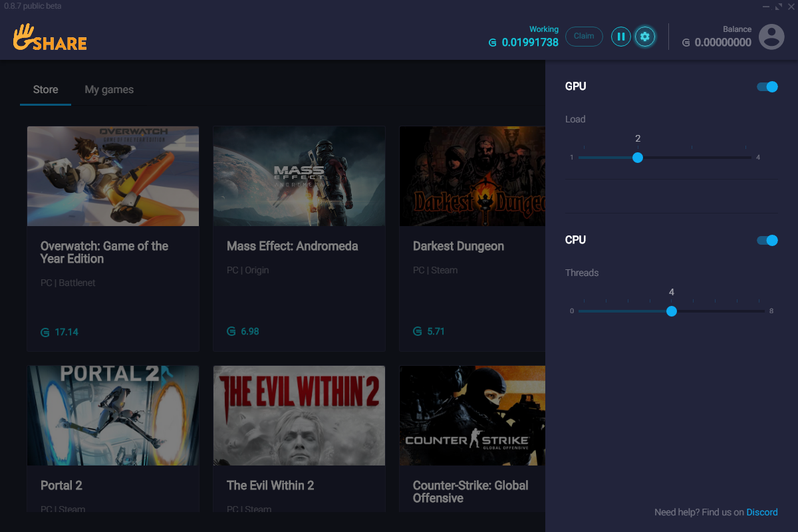Image resolution: width=798 pixels, height=532 pixels.
Task: Turn off the GPU toggle
Action: (x=767, y=86)
